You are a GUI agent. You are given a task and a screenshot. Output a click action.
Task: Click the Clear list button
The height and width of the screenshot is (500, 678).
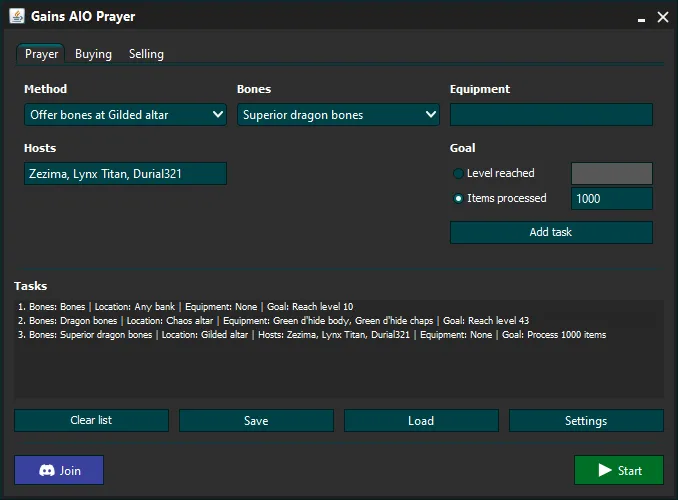pos(91,420)
